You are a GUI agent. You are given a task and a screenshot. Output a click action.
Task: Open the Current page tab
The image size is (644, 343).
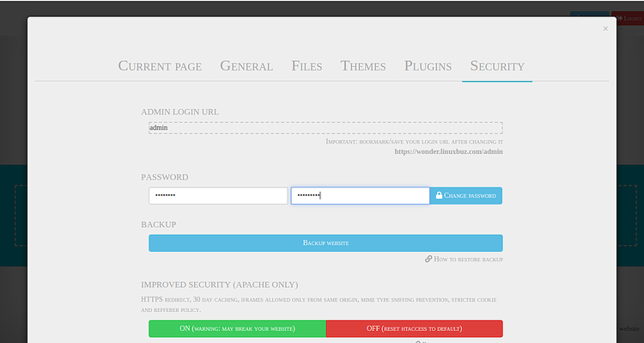(x=160, y=66)
